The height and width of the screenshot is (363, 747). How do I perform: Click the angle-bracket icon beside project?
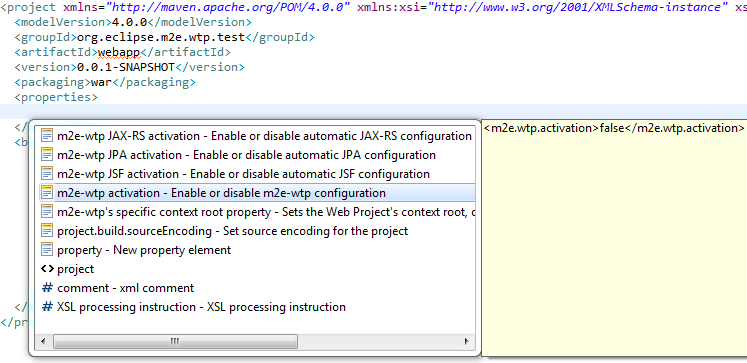47,269
